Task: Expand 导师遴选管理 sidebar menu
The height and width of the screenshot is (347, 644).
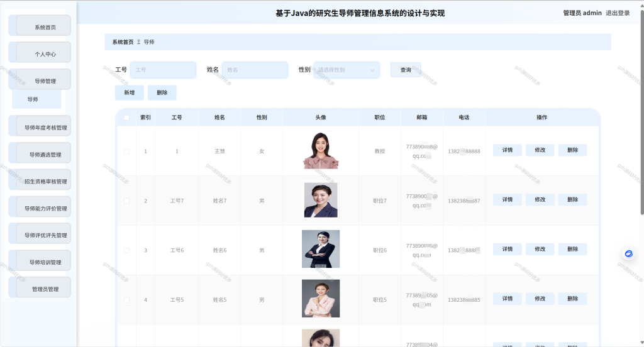Action: pyautogui.click(x=43, y=153)
